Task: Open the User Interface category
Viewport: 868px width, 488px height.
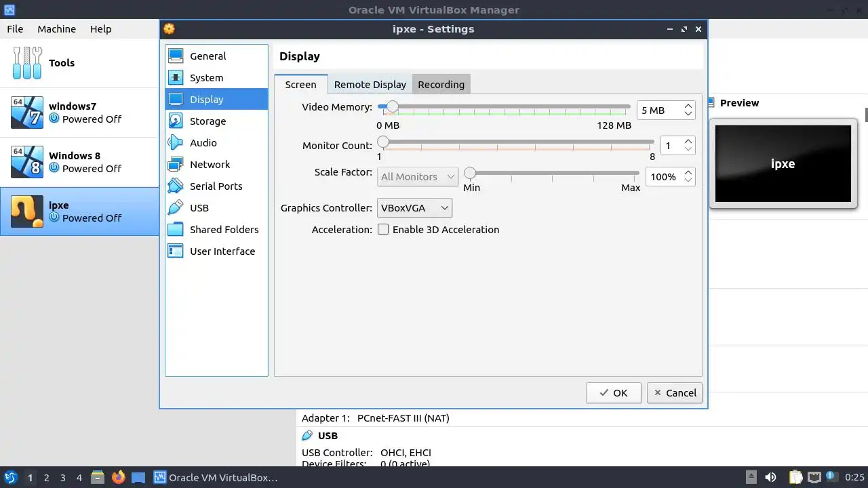Action: [216, 251]
